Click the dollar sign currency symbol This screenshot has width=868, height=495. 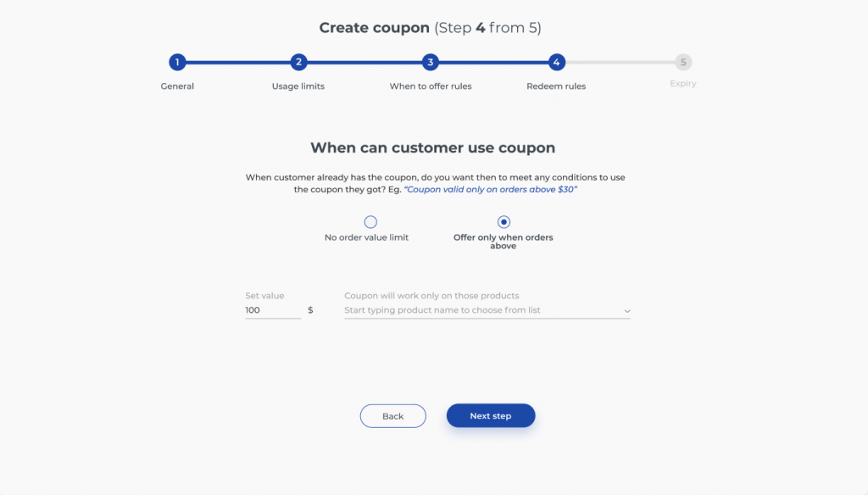pyautogui.click(x=310, y=310)
